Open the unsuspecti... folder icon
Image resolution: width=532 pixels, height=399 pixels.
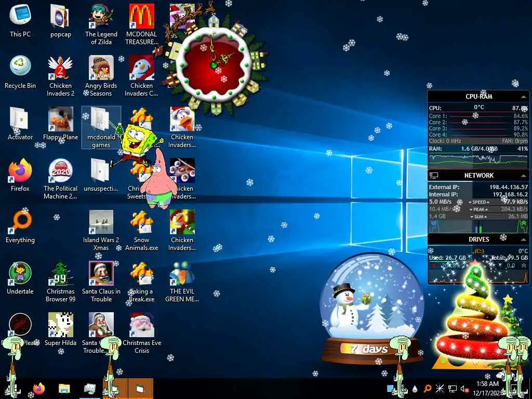(101, 175)
